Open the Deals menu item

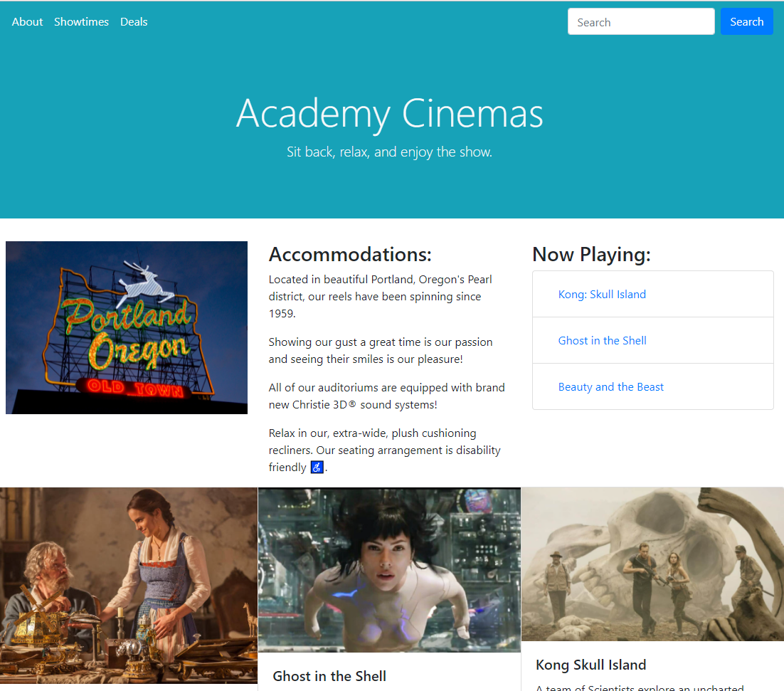point(134,22)
